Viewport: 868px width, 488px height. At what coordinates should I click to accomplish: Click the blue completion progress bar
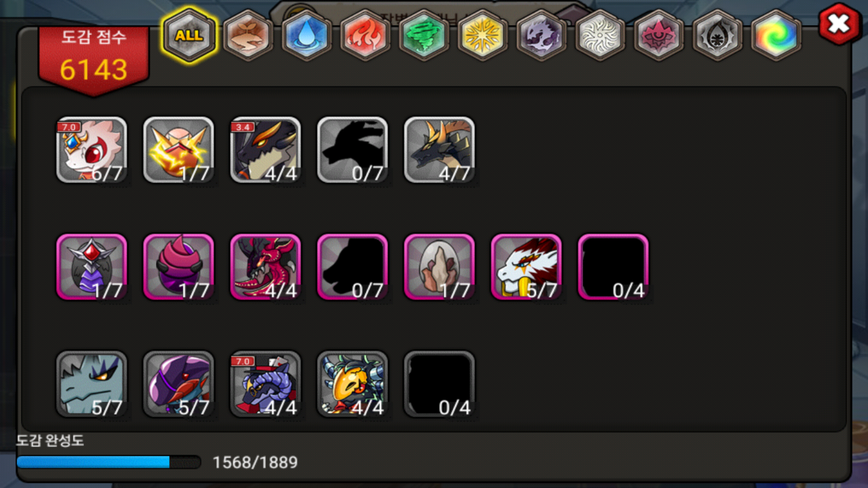point(108,462)
